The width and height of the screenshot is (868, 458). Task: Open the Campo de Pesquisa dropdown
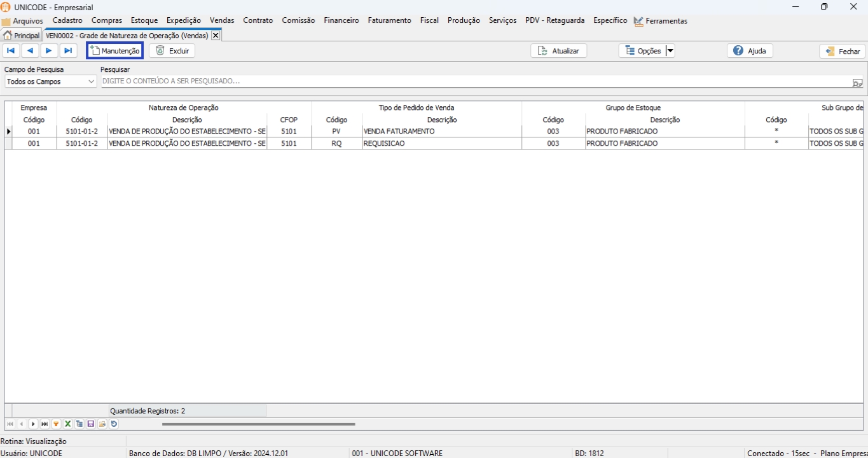(x=51, y=82)
